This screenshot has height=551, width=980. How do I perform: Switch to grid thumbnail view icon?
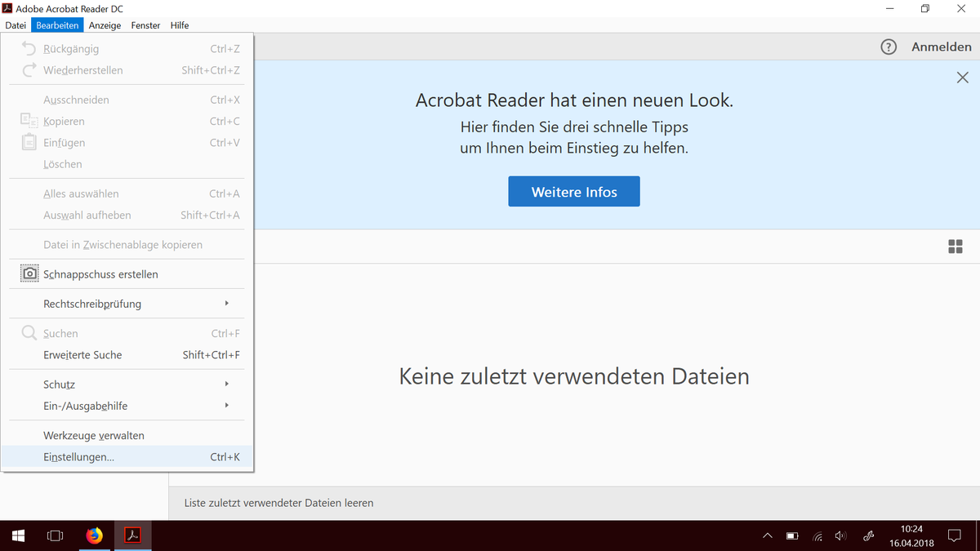(955, 247)
